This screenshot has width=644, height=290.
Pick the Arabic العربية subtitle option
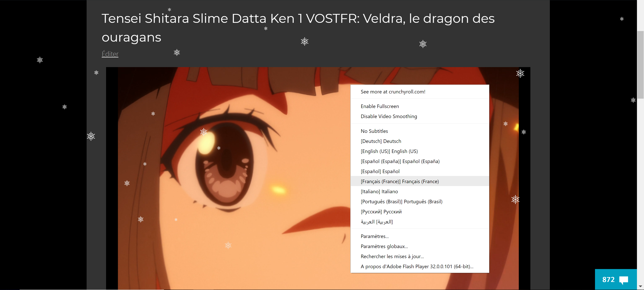pyautogui.click(x=420, y=222)
